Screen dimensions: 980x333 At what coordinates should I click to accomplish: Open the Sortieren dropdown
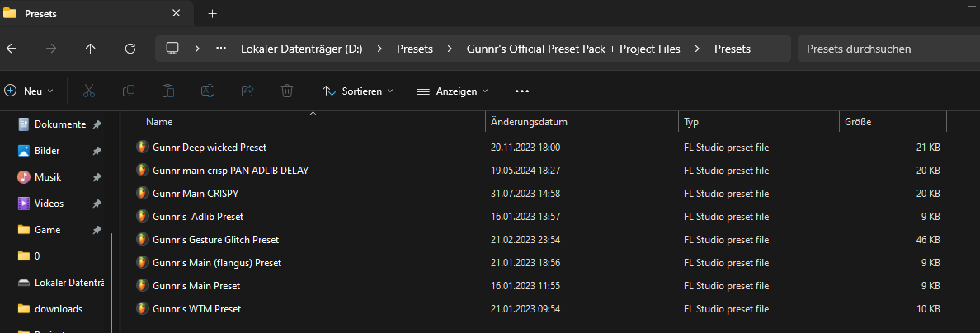coord(357,91)
